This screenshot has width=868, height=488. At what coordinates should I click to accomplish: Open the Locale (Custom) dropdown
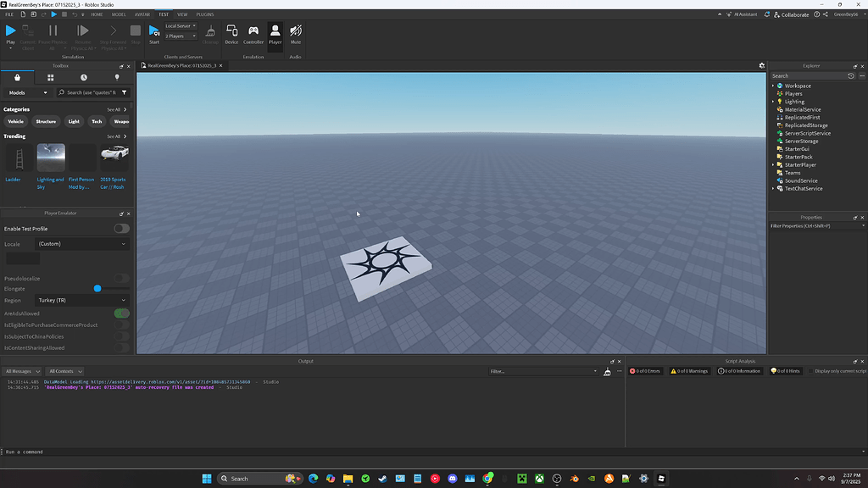pyautogui.click(x=82, y=244)
